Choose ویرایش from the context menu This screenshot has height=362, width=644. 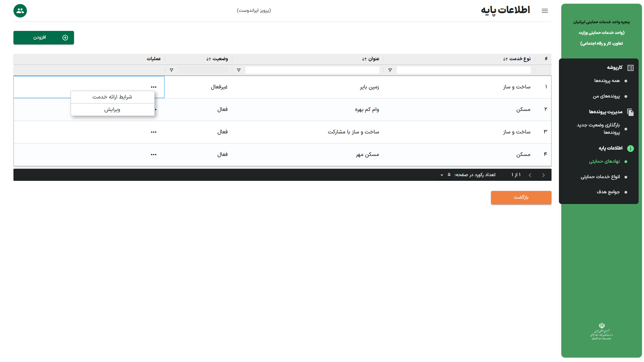[112, 110]
